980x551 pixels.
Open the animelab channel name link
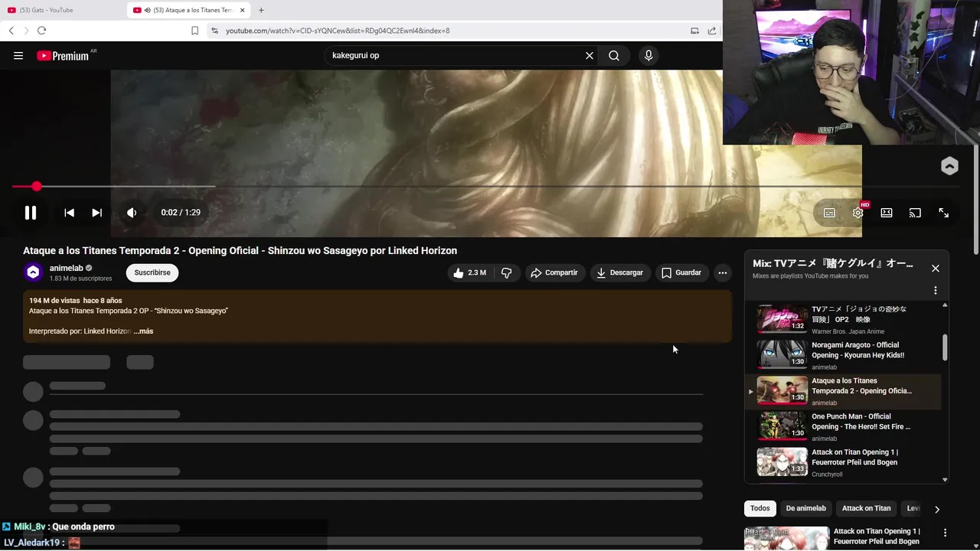[x=67, y=268]
